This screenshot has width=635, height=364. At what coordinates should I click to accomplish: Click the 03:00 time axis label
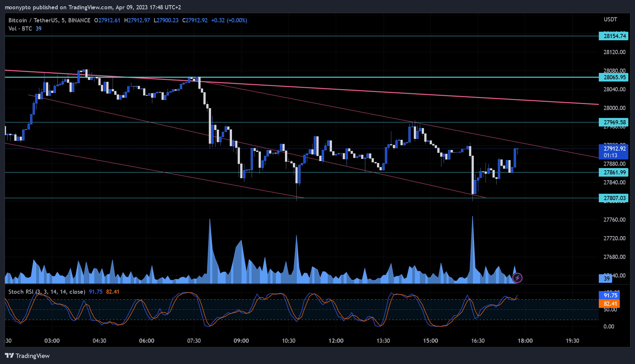52,341
